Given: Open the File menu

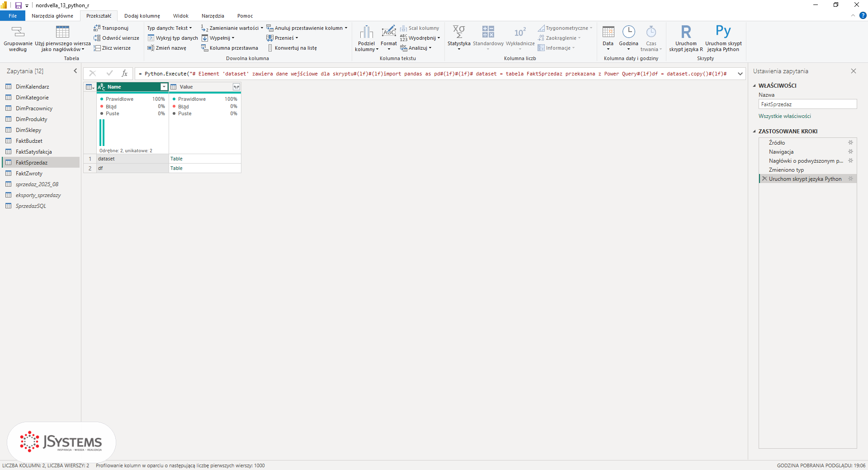Looking at the screenshot, I should point(13,16).
